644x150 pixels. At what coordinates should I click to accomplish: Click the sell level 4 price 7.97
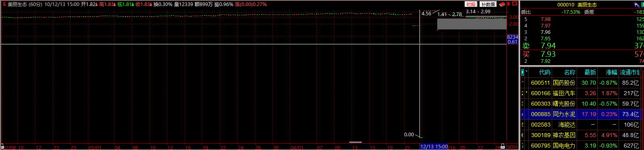coord(546,25)
